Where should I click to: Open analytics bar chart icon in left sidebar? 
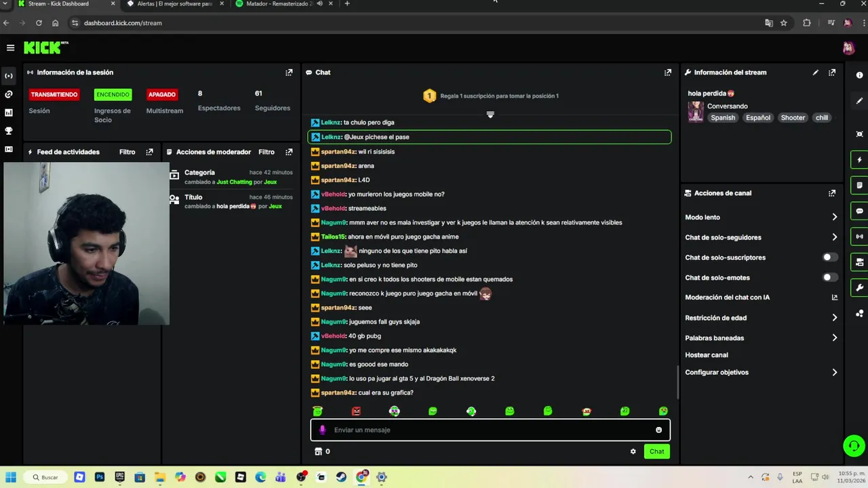[x=9, y=113]
